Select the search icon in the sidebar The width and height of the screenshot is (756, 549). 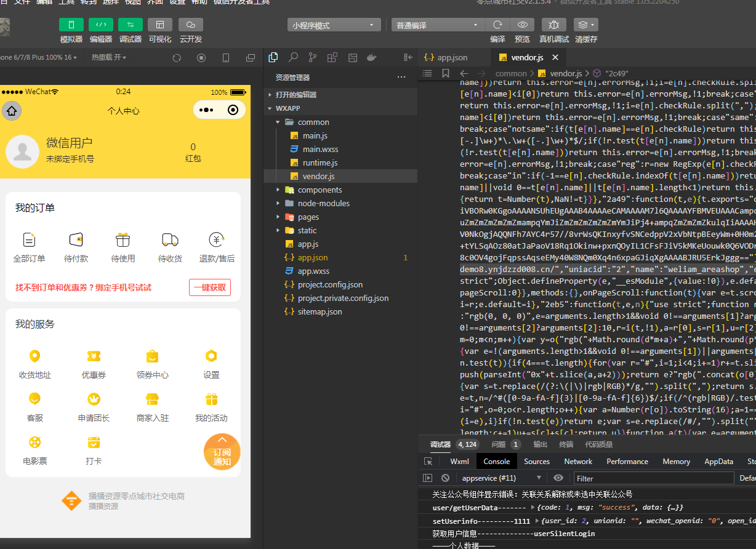293,57
